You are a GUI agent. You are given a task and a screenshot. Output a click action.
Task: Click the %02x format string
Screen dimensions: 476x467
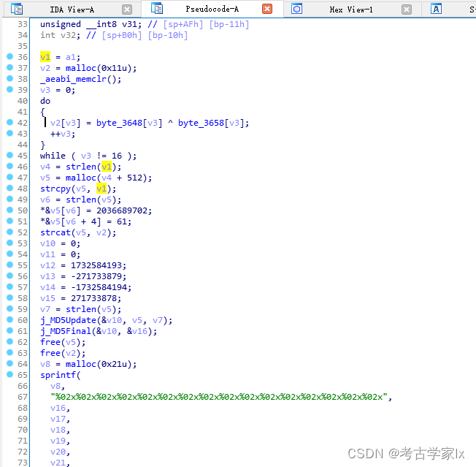219,397
